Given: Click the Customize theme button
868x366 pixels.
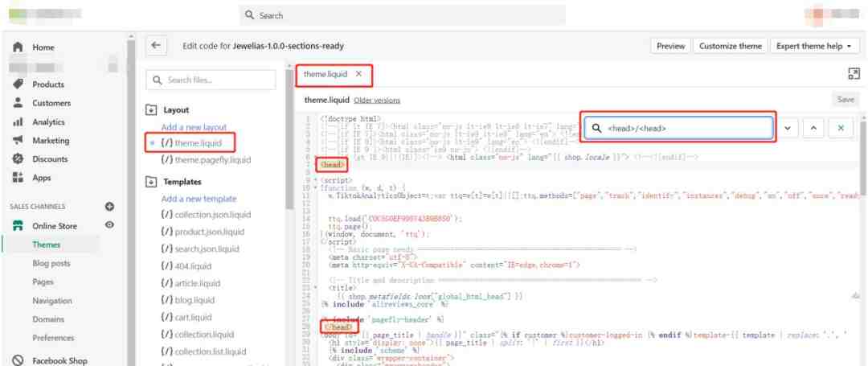Looking at the screenshot, I should point(730,46).
